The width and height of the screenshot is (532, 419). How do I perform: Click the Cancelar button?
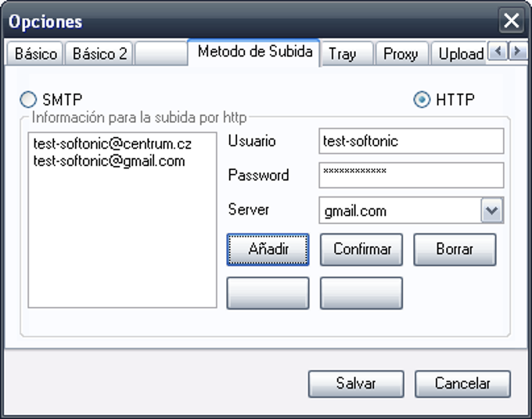click(x=462, y=384)
